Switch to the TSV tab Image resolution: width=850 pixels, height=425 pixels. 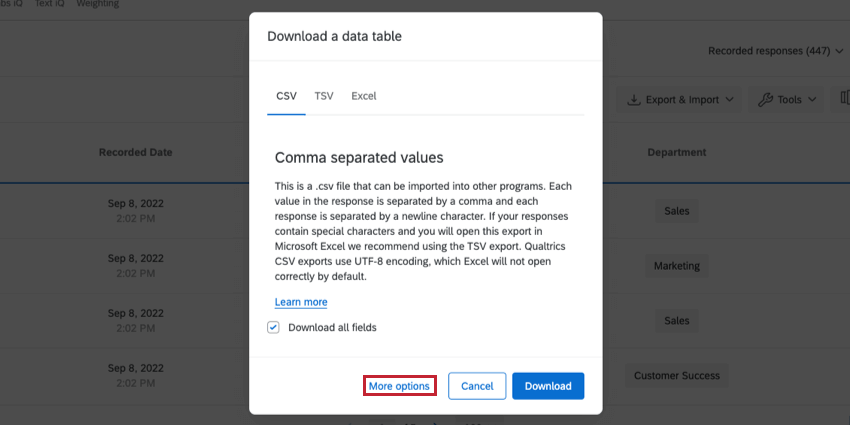324,96
